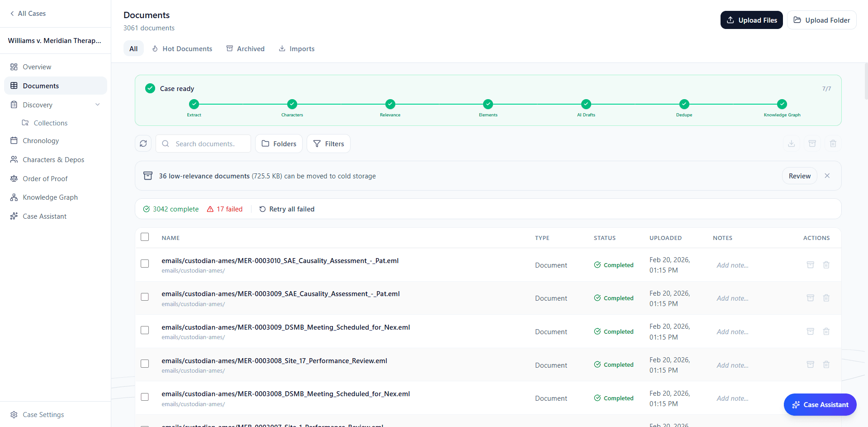Open the Case Assistant sidebar entry
The image size is (868, 427).
click(x=44, y=216)
